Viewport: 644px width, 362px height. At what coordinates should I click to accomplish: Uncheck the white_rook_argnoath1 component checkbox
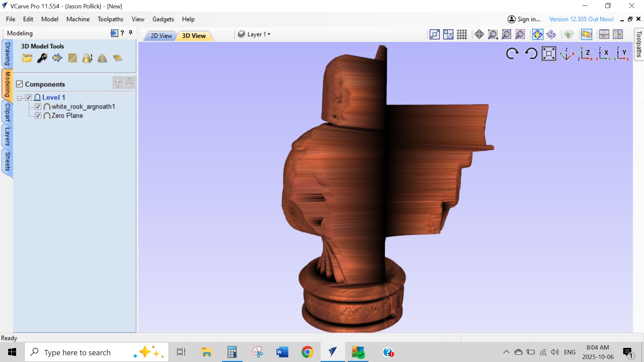point(38,107)
